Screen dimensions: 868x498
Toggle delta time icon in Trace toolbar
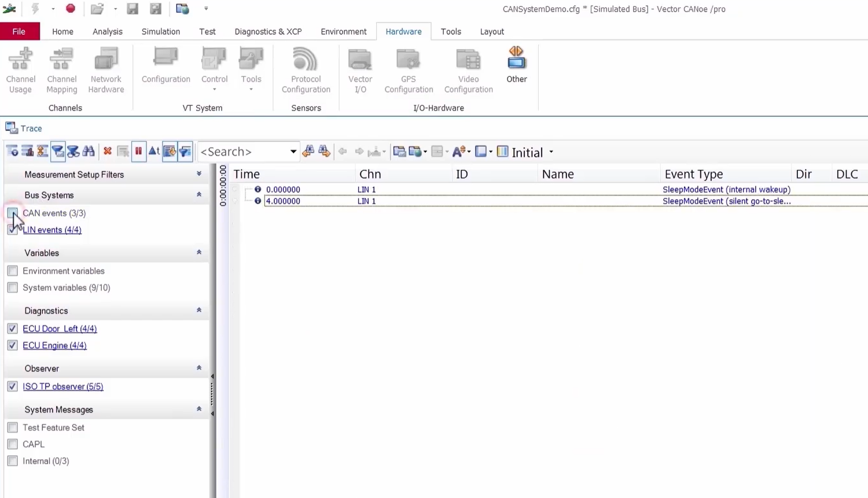tap(154, 152)
